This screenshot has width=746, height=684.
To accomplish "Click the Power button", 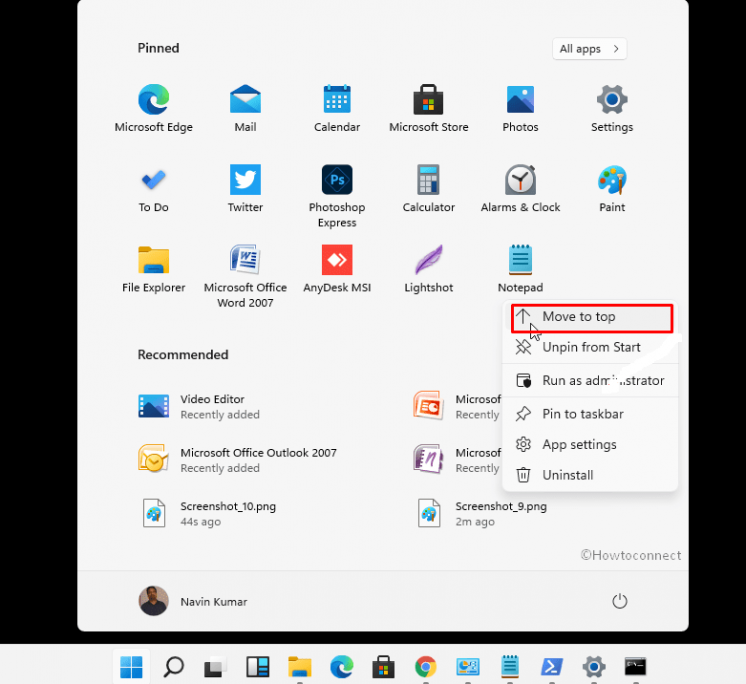I will (x=619, y=601).
